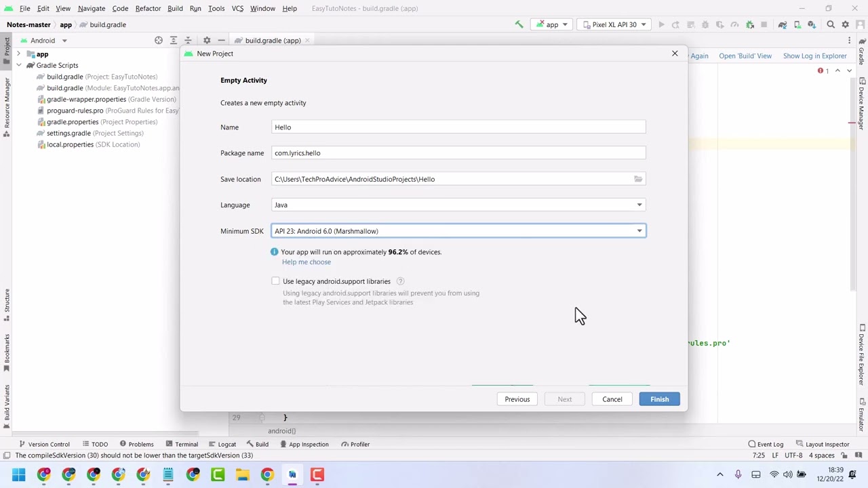Open the Edit menu
The height and width of the screenshot is (488, 868).
click(x=43, y=8)
